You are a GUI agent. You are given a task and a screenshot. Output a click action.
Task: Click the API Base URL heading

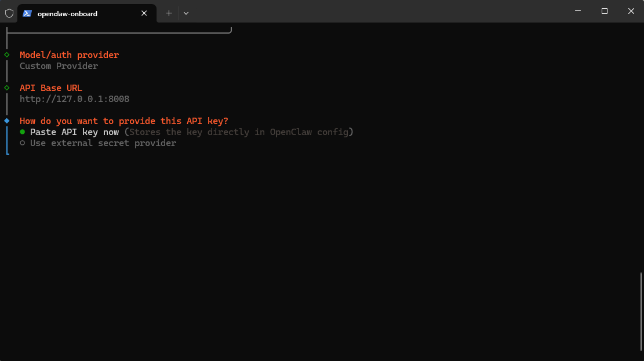click(51, 88)
